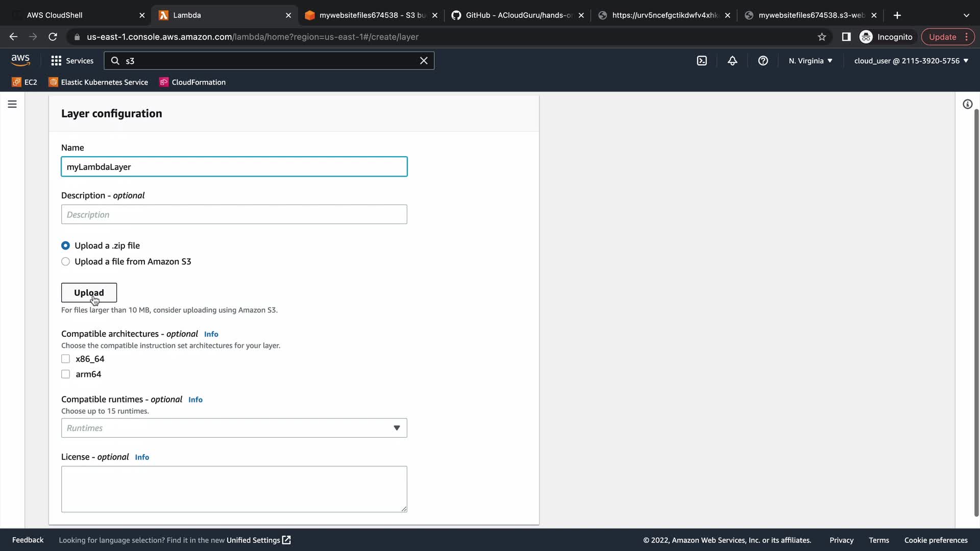Expand the cloud_user account menu
The image size is (980, 551).
point(911,61)
